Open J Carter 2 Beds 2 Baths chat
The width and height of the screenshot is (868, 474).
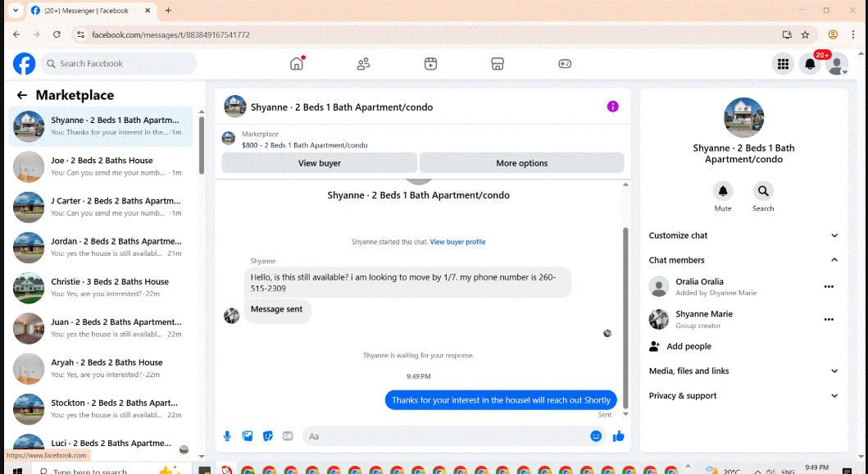101,207
